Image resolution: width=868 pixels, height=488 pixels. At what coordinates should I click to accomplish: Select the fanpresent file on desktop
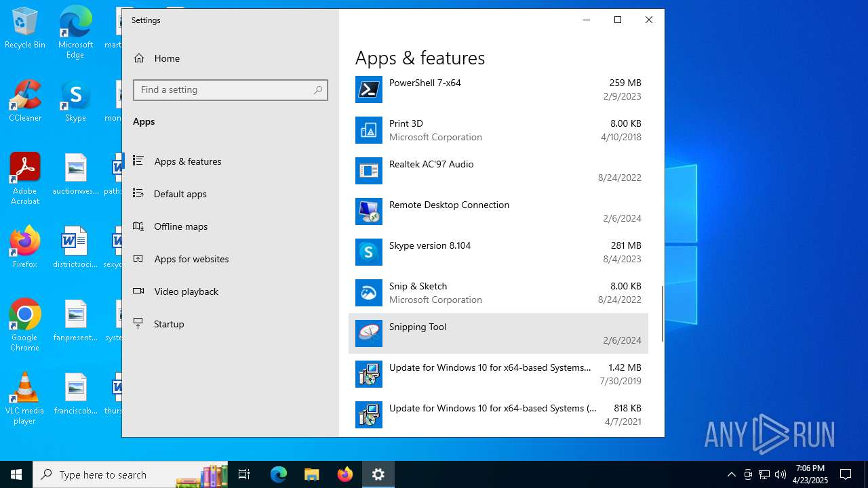click(x=75, y=321)
